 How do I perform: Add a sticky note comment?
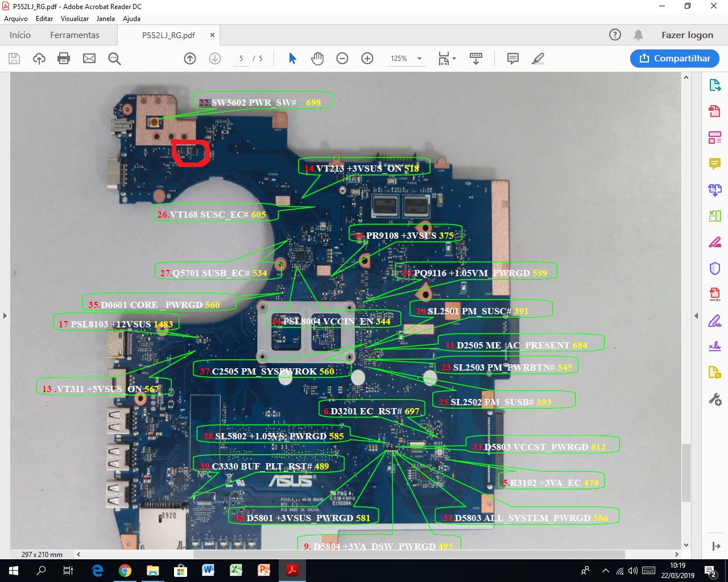pyautogui.click(x=512, y=59)
